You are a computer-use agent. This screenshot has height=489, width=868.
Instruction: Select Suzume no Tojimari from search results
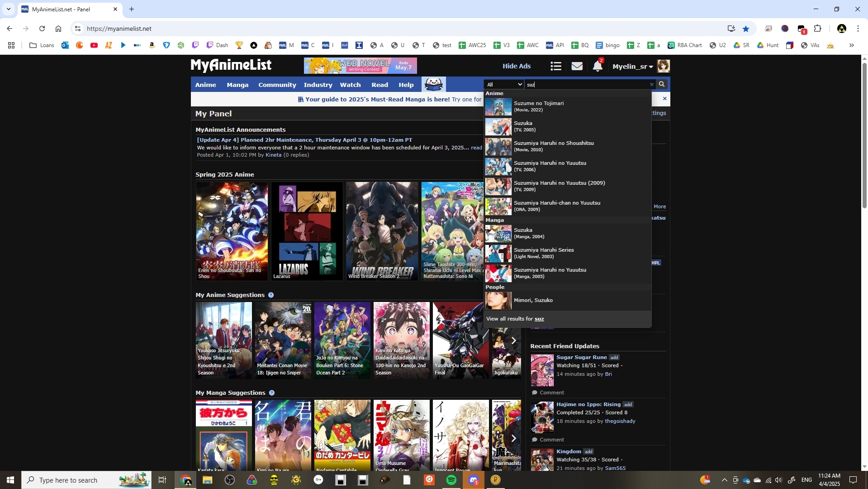[x=568, y=107]
